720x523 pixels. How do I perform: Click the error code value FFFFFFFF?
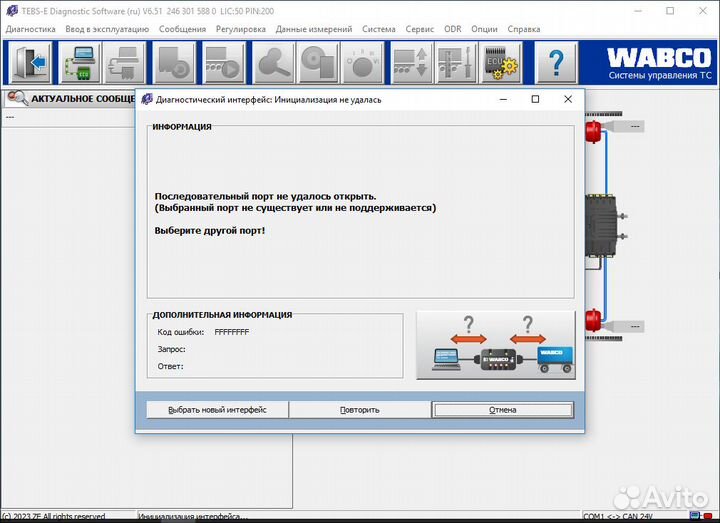(x=231, y=332)
